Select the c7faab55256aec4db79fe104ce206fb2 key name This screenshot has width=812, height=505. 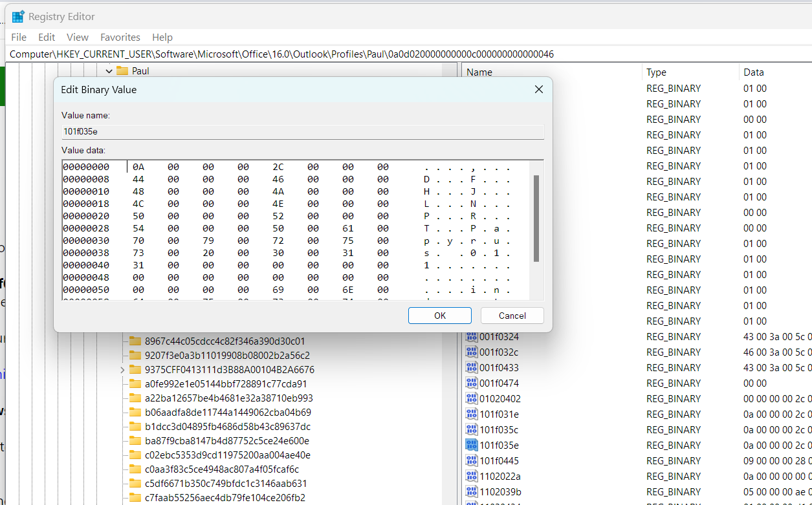point(225,497)
